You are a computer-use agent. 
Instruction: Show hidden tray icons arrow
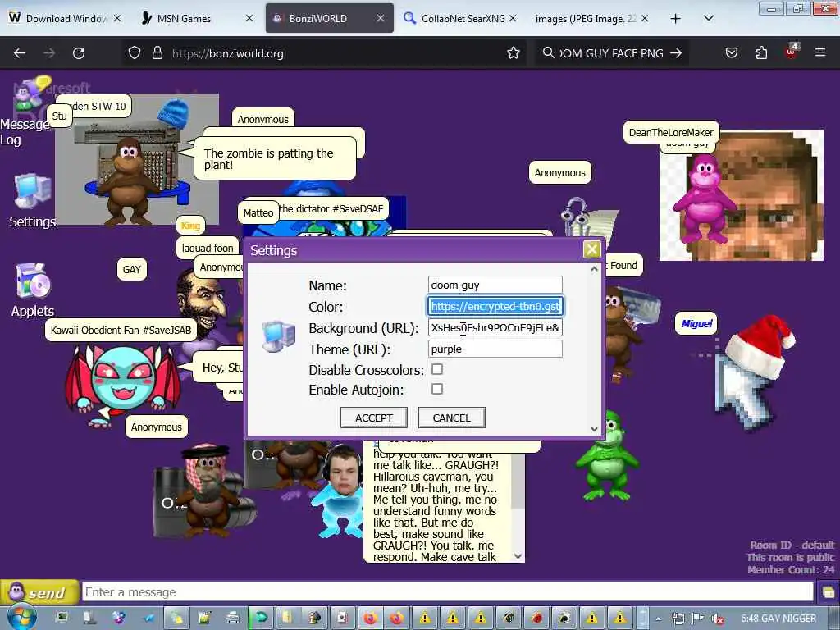658,619
